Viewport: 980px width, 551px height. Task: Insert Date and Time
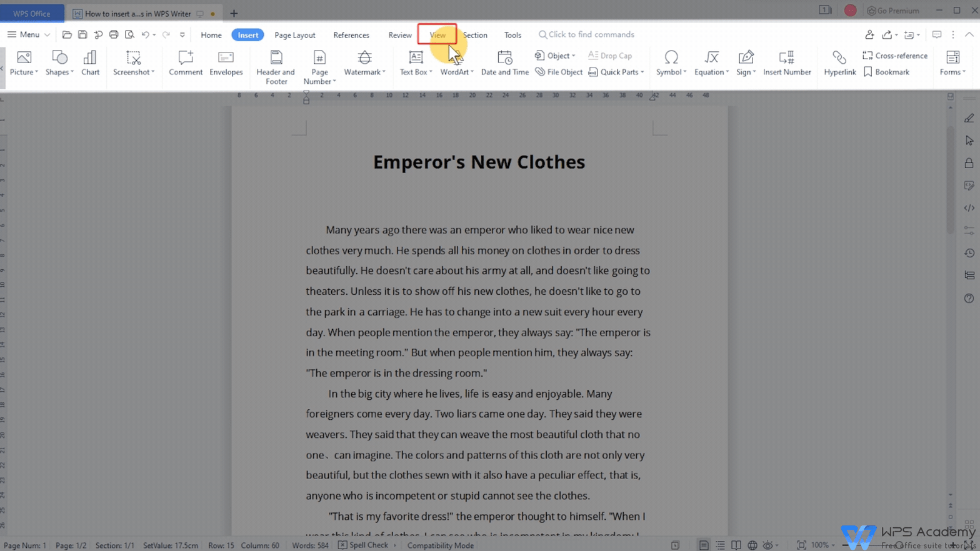[505, 63]
